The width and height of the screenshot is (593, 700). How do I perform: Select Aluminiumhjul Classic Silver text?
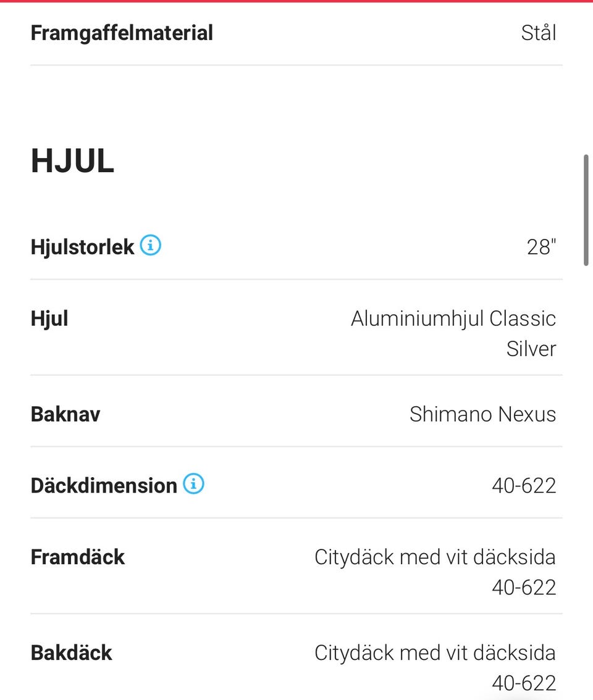[453, 333]
